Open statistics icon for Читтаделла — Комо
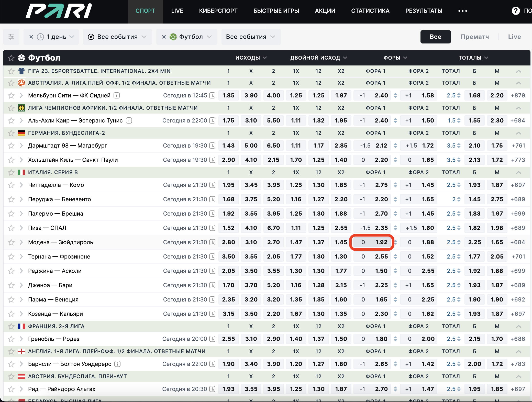Screen dimensions: 532x402 click(212, 185)
